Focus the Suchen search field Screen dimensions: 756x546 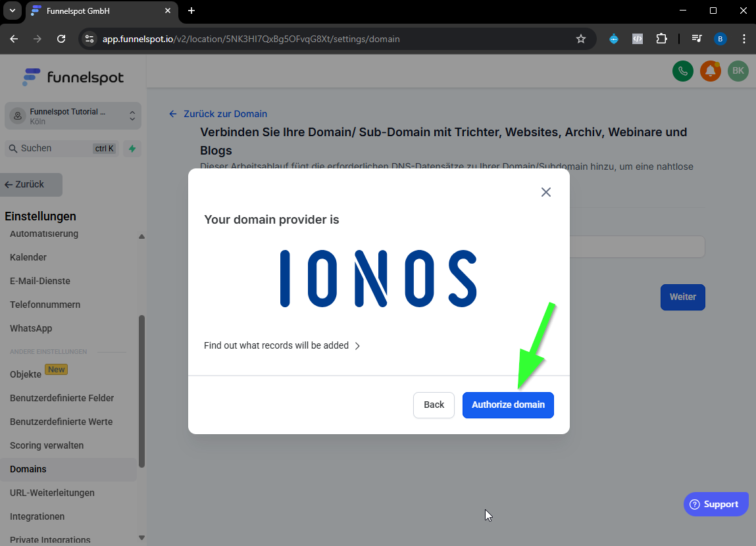(x=62, y=149)
